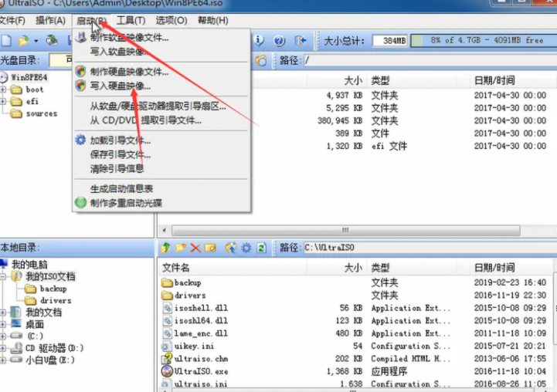
Task: Click the Info icon in the top toolbar
Action: pos(260,40)
